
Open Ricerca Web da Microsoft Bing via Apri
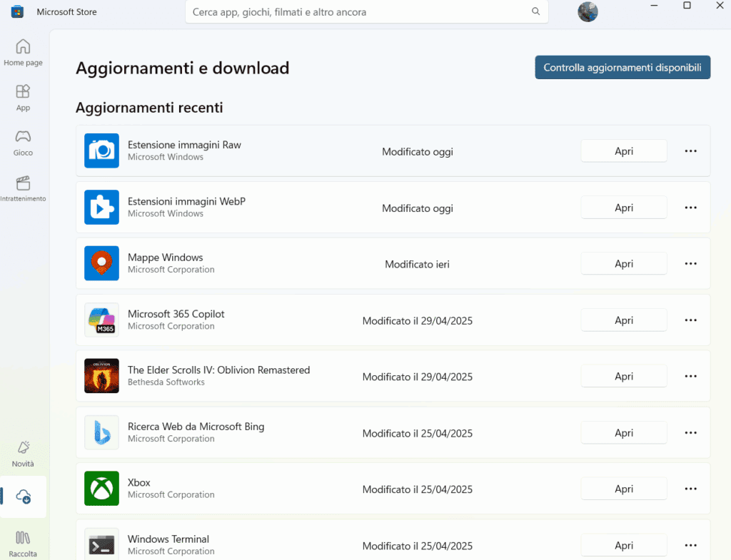click(x=624, y=432)
